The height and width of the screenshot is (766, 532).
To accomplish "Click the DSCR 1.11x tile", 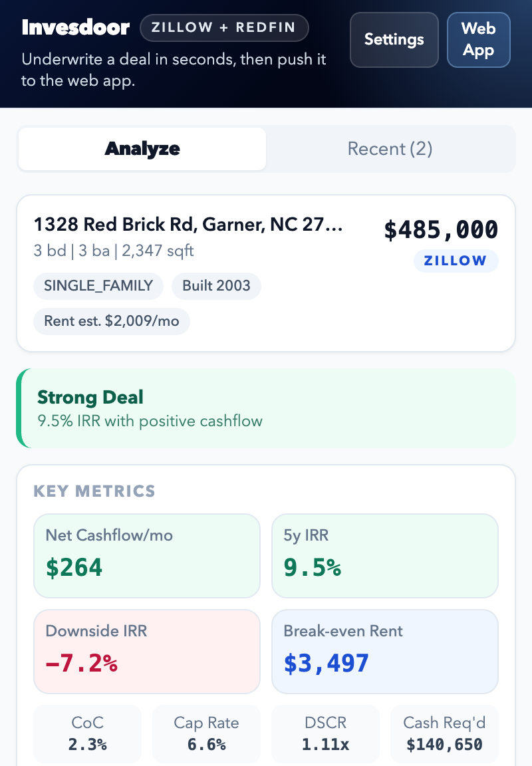I will 325,733.
